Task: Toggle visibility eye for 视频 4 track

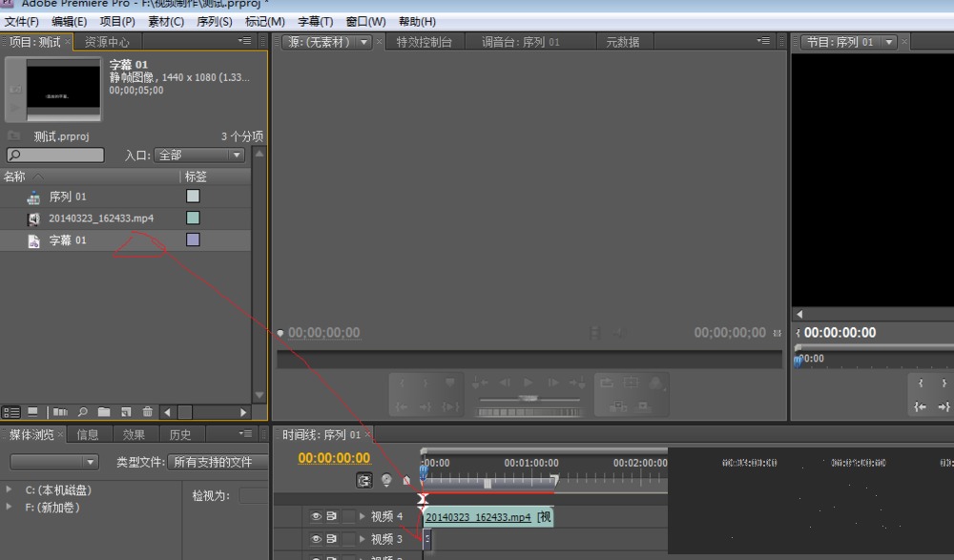Action: [316, 517]
